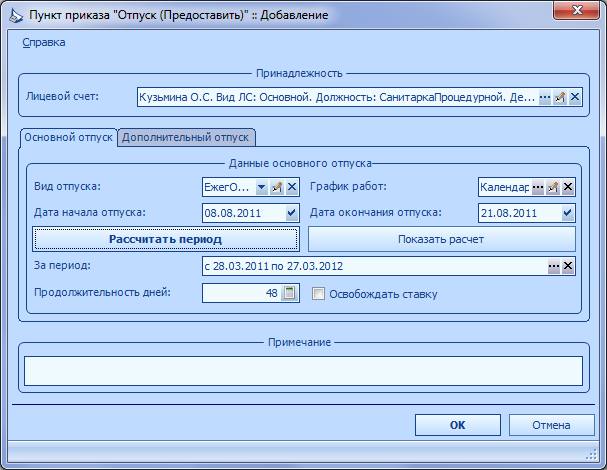Close the dialog window
The width and height of the screenshot is (607, 470).
(x=577, y=10)
